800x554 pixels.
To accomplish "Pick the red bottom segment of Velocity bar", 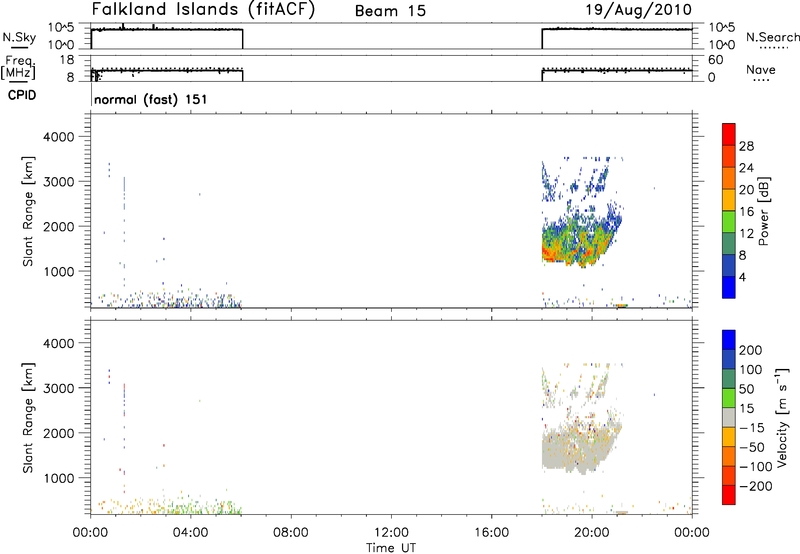I will tap(729, 495).
